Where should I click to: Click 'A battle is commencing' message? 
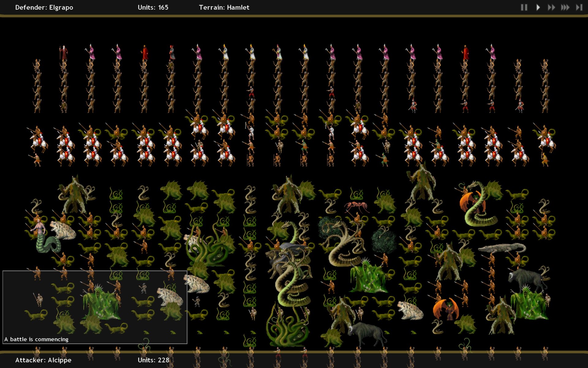pos(36,339)
